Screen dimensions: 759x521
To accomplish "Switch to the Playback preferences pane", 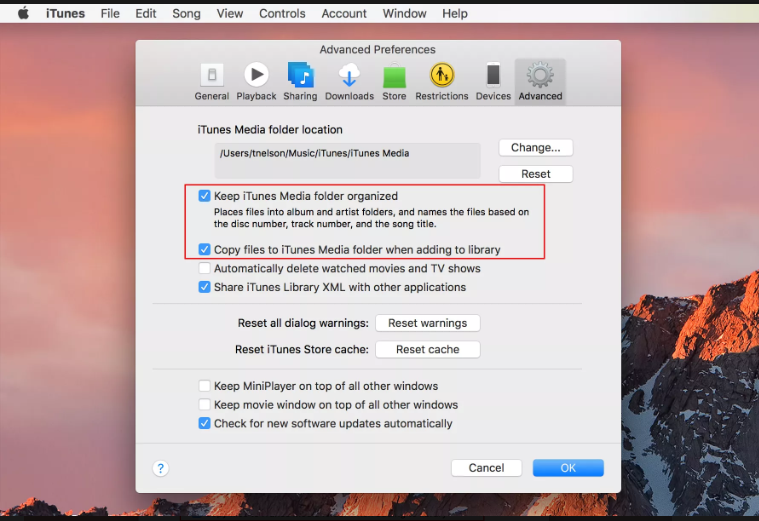I will pos(256,82).
